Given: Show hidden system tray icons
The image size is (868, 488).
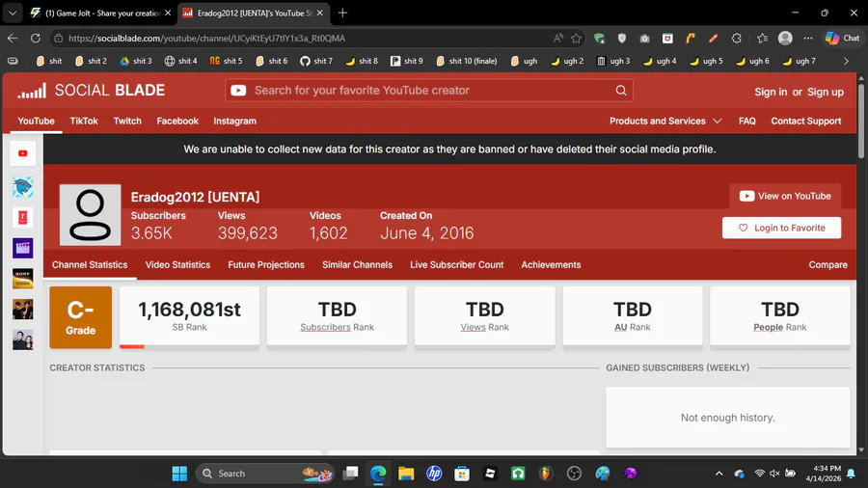Looking at the screenshot, I should 719,474.
